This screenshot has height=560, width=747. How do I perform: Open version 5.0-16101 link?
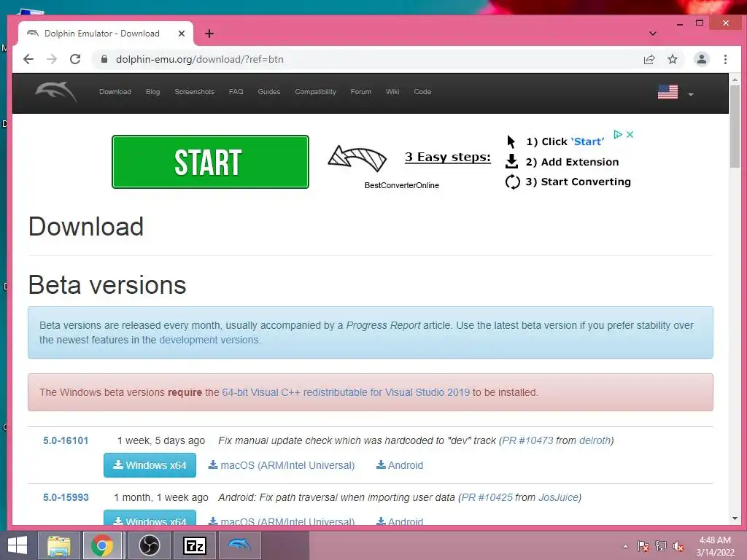(66, 440)
